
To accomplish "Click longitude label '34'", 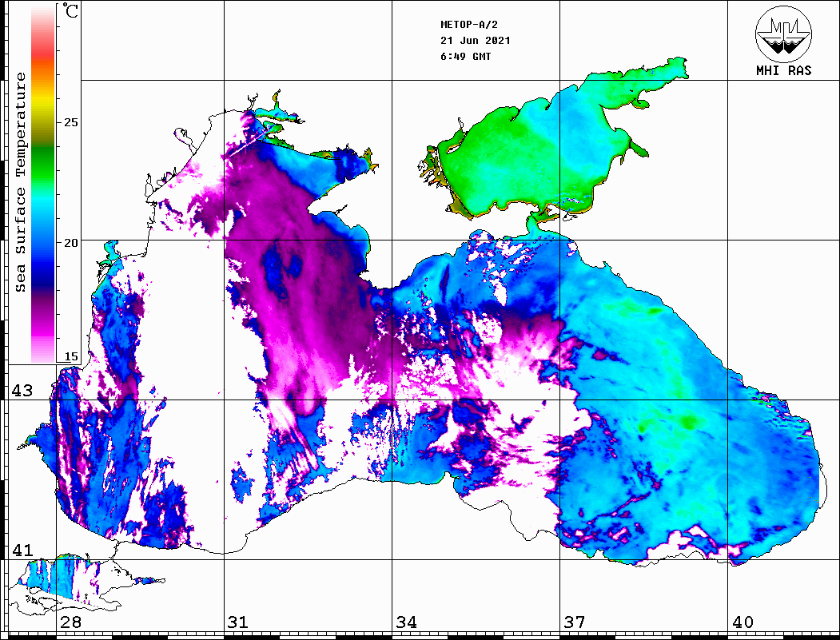I will tap(407, 622).
